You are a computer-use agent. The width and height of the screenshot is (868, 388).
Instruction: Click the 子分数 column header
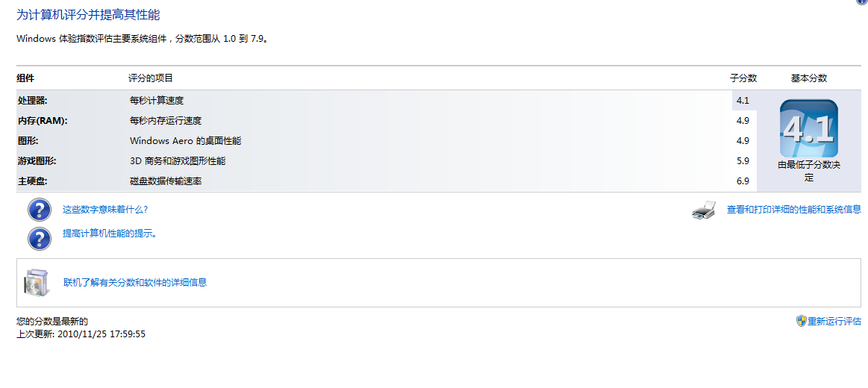[x=743, y=78]
